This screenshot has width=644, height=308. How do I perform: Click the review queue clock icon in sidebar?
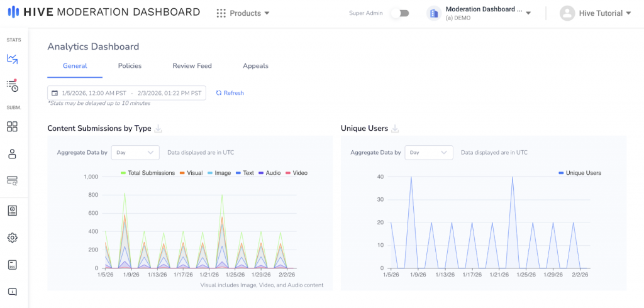tap(13, 85)
